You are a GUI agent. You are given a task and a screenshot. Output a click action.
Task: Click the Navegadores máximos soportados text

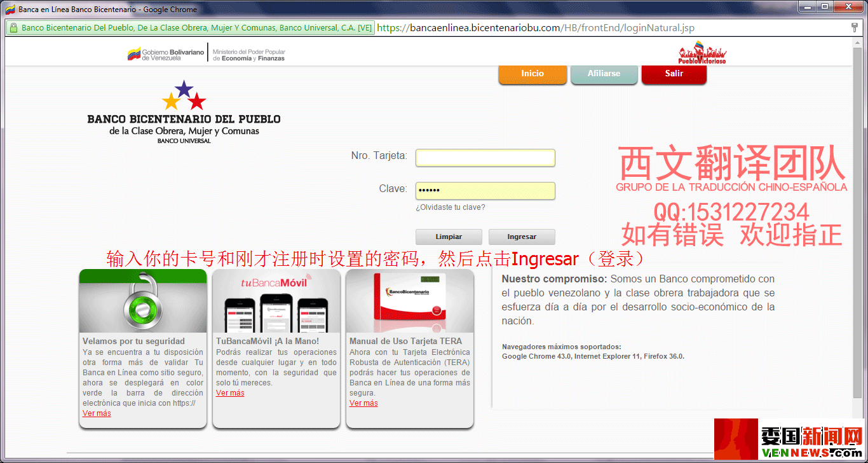(x=561, y=347)
